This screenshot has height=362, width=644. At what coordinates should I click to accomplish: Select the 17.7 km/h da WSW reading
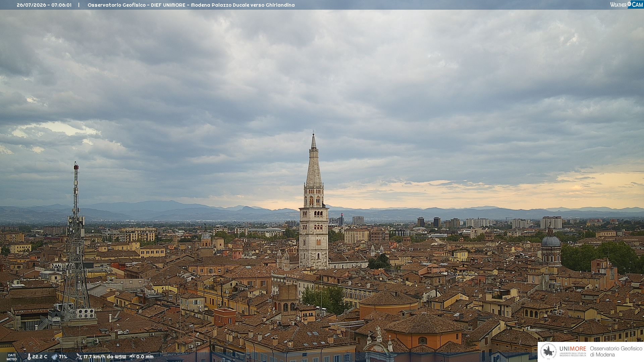pos(105,357)
